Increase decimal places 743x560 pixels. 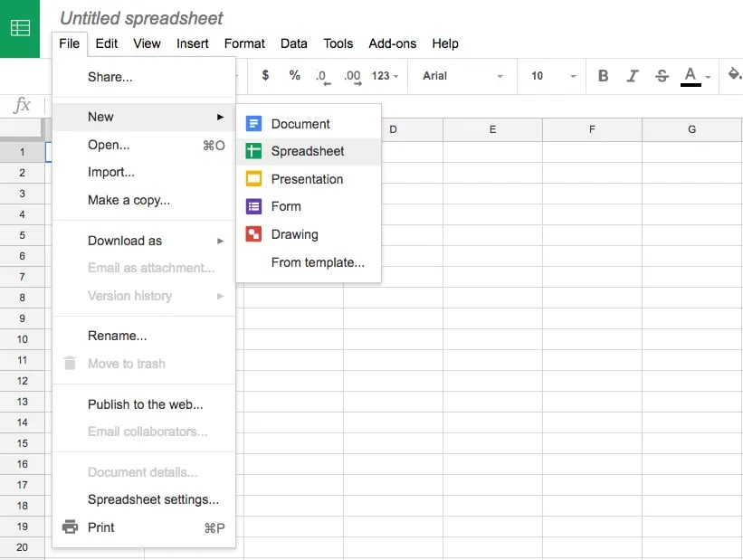pyautogui.click(x=353, y=76)
